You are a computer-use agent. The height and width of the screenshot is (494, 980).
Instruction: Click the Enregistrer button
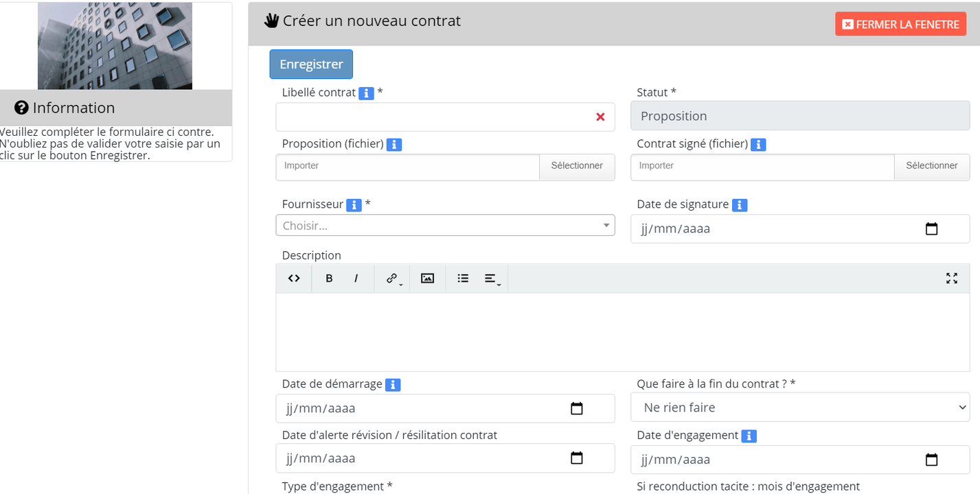(311, 64)
